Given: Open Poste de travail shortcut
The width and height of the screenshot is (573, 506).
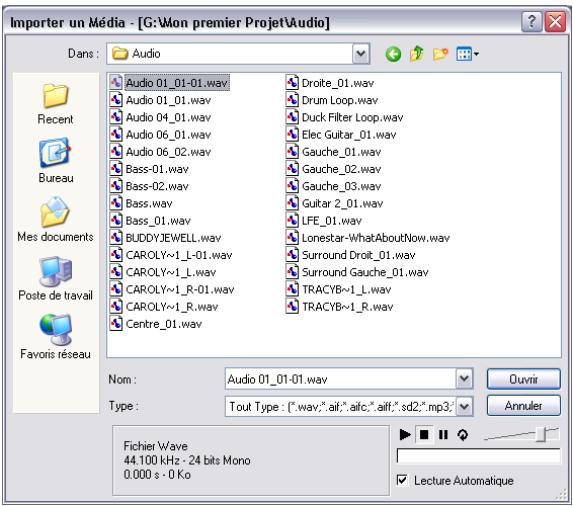Looking at the screenshot, I should pyautogui.click(x=55, y=278).
